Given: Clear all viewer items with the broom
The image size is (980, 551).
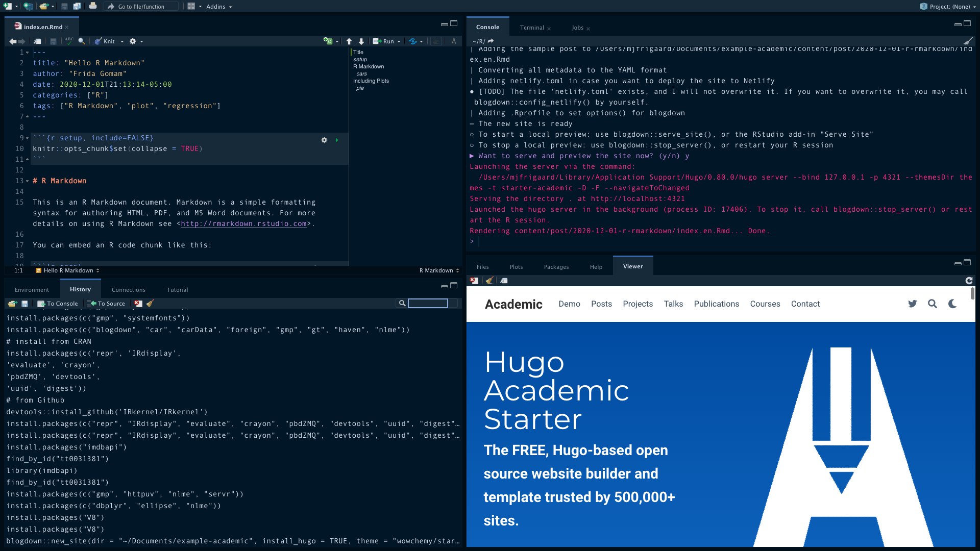Looking at the screenshot, I should click(489, 281).
